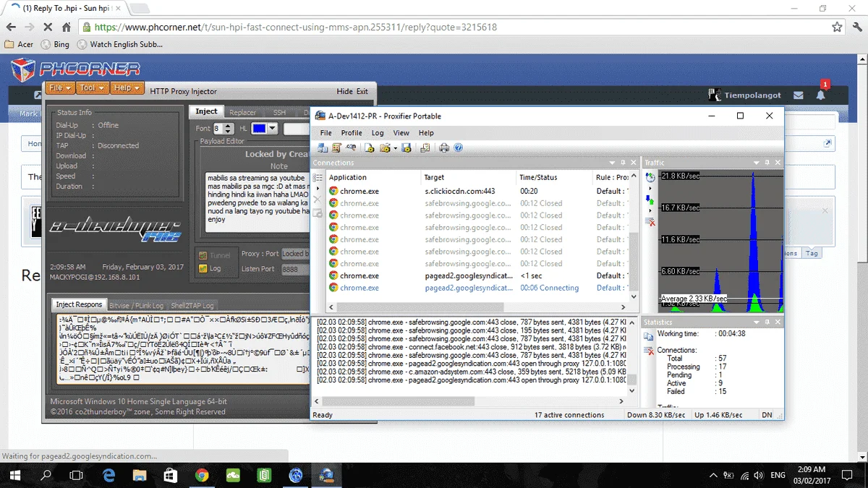The height and width of the screenshot is (488, 868).
Task: Toggle Tunnel checkbox in HTTP Proxy Injector
Action: pos(202,255)
